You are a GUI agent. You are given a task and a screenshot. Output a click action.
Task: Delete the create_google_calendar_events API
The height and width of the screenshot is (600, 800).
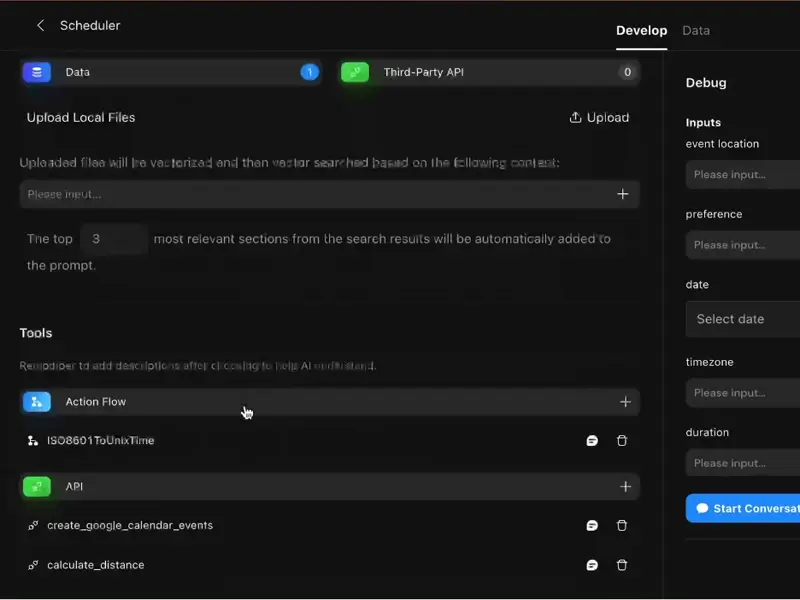point(622,526)
